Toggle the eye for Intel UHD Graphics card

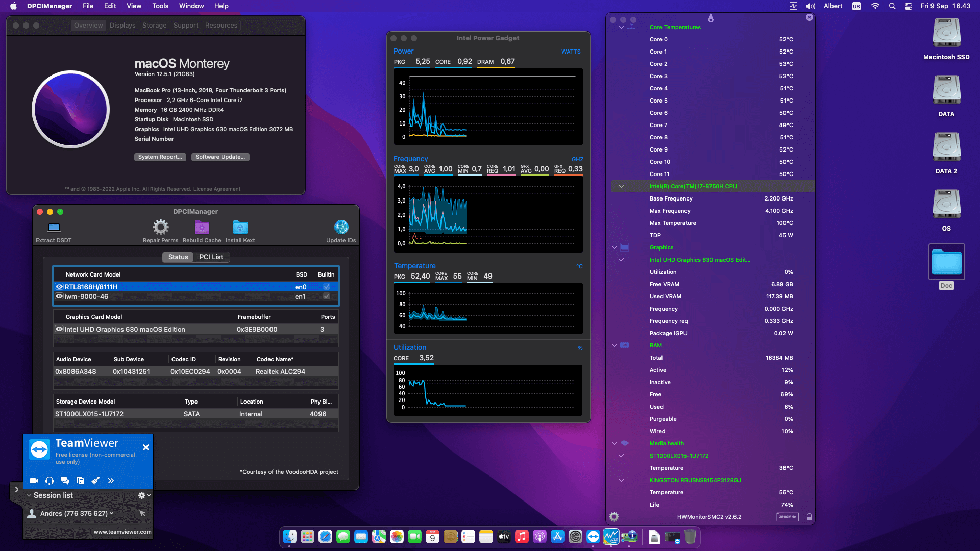pos(59,329)
